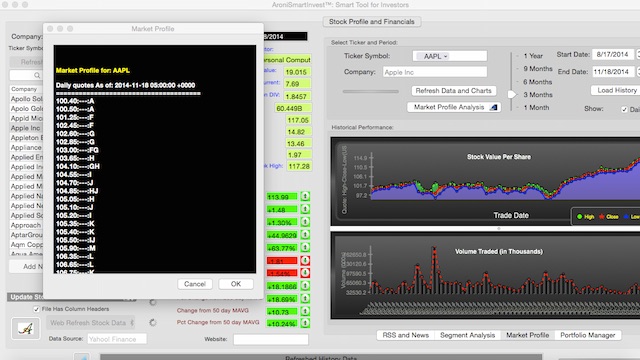Set period slider to 1 Month
The width and height of the screenshot is (640, 360).
pos(536,108)
